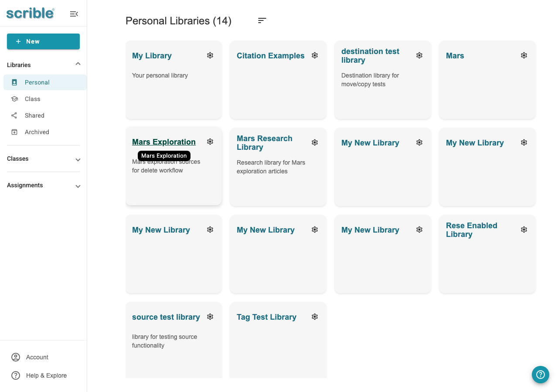Click the Account person icon
Viewport: 558px width, 392px height.
pos(16,357)
